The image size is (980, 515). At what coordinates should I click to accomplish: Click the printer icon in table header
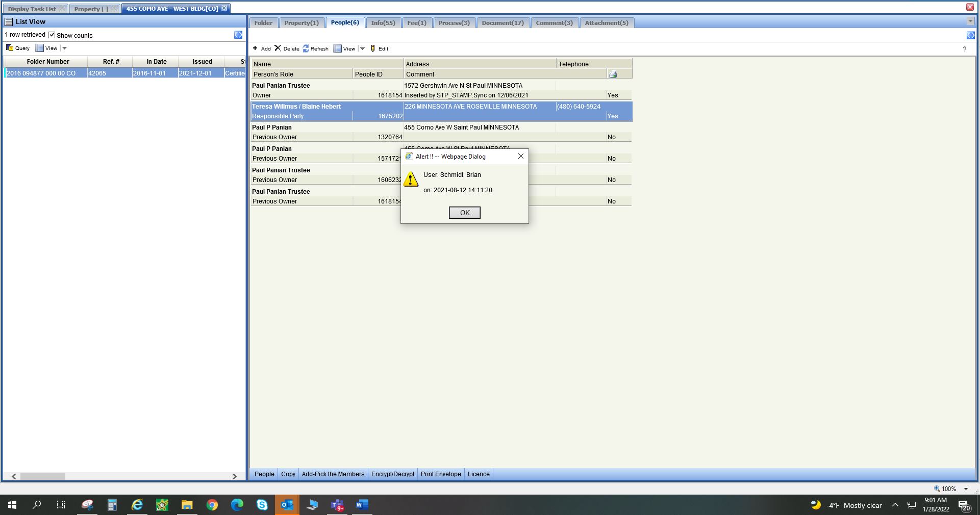pyautogui.click(x=613, y=74)
